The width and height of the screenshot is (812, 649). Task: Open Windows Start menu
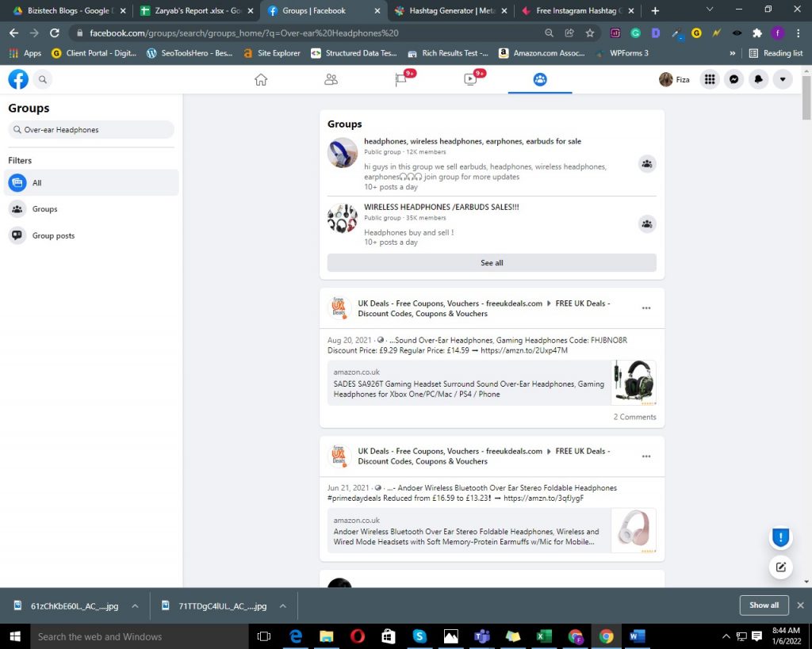point(14,636)
